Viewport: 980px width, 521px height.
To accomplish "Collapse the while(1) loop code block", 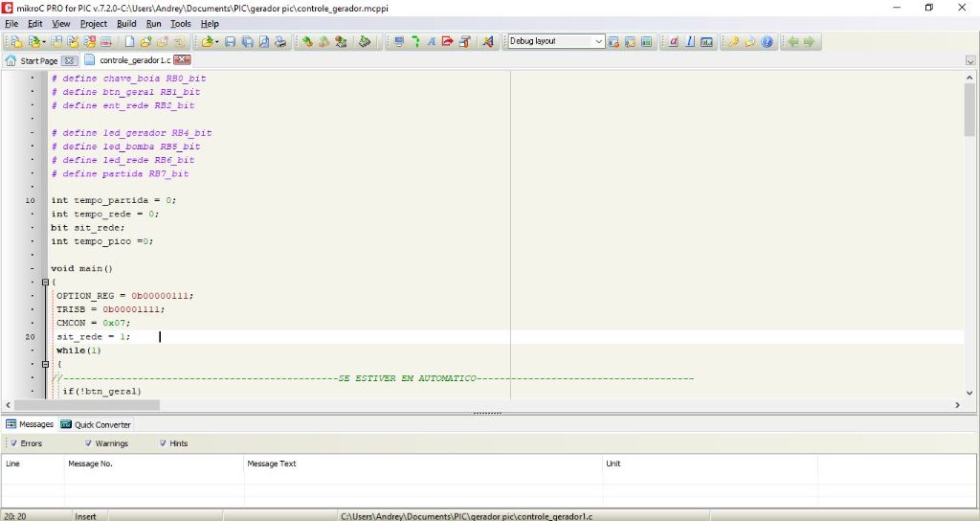I will tap(45, 364).
